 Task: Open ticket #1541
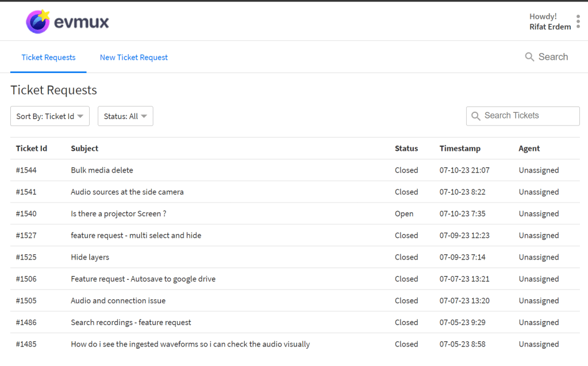(26, 192)
